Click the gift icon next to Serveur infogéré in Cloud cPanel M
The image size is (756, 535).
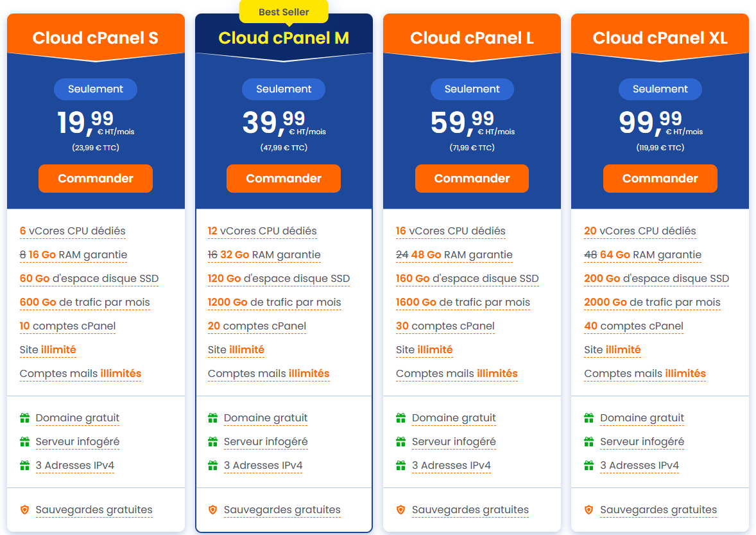pyautogui.click(x=213, y=441)
